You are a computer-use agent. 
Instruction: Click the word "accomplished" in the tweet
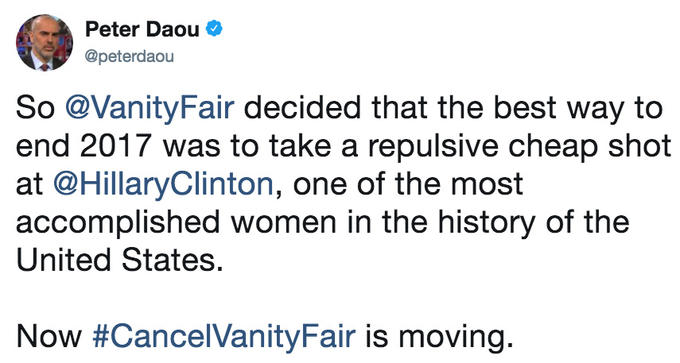pos(118,223)
